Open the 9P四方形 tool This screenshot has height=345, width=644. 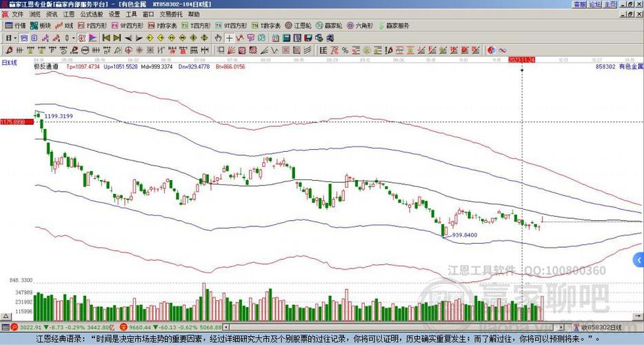[128, 26]
